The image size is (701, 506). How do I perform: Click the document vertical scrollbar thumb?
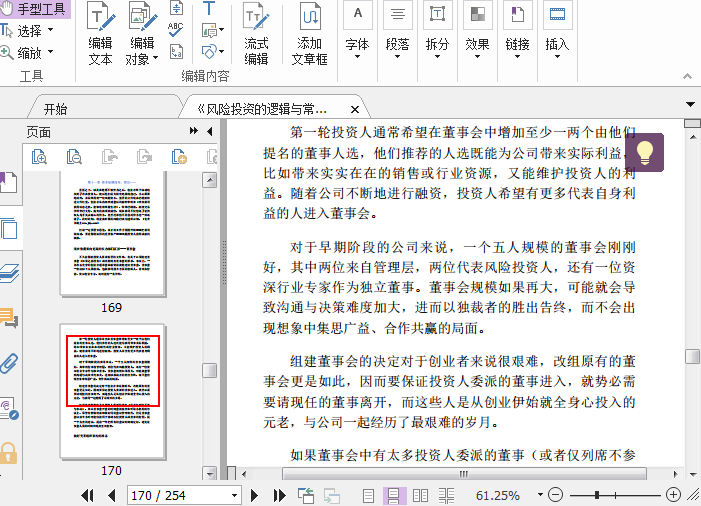[692, 356]
